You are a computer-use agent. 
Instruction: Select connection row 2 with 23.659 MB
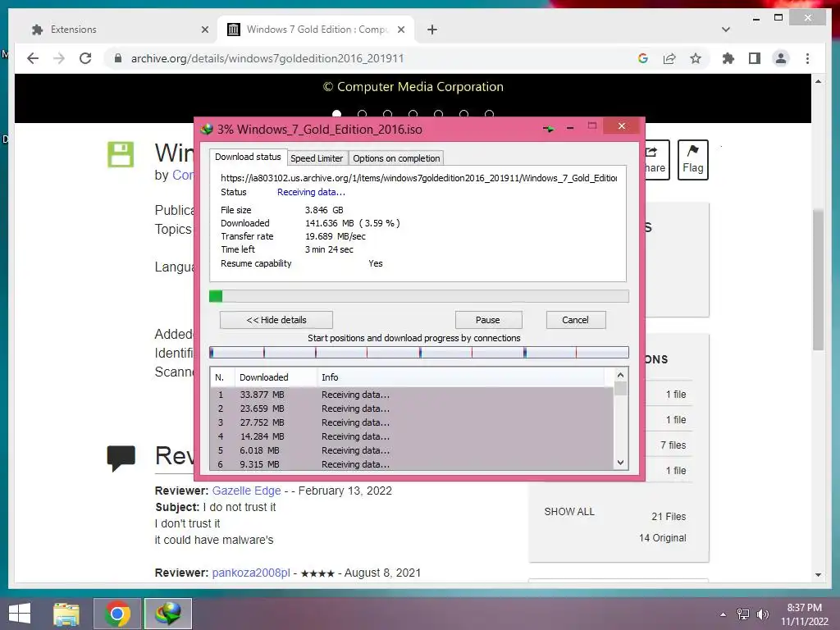tap(412, 409)
